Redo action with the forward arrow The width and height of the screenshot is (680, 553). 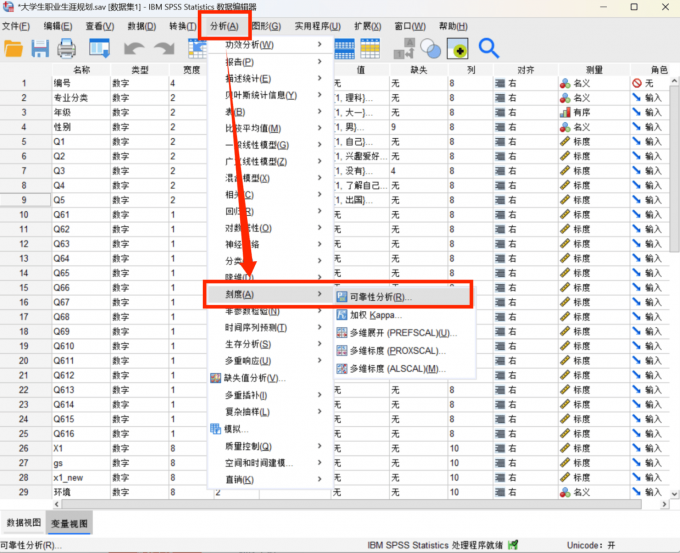[x=164, y=49]
